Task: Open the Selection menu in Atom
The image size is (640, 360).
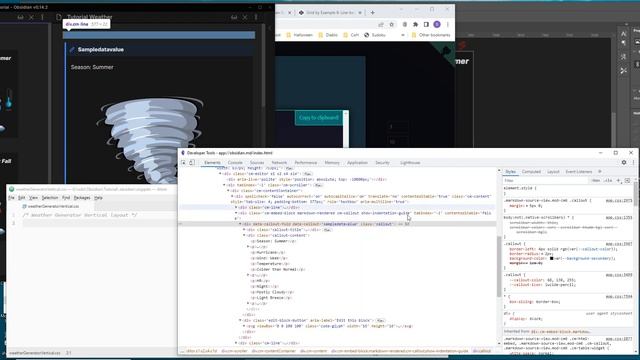Action: (x=50, y=198)
